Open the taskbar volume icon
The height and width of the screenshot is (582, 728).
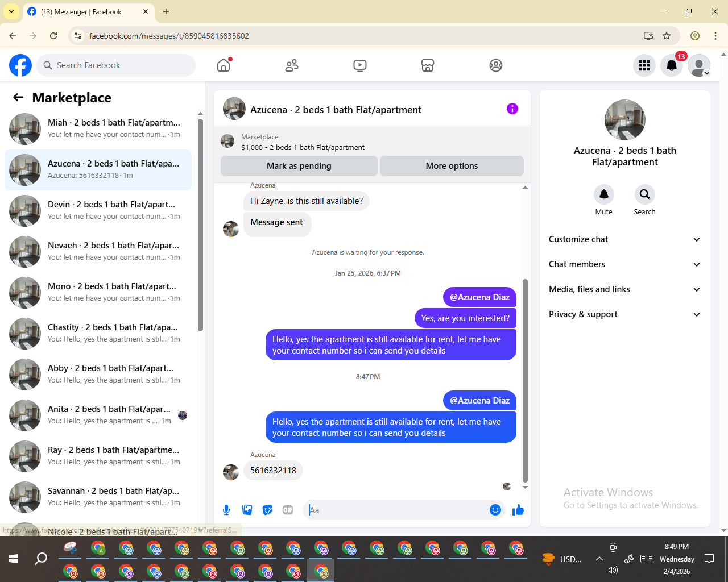(x=613, y=570)
